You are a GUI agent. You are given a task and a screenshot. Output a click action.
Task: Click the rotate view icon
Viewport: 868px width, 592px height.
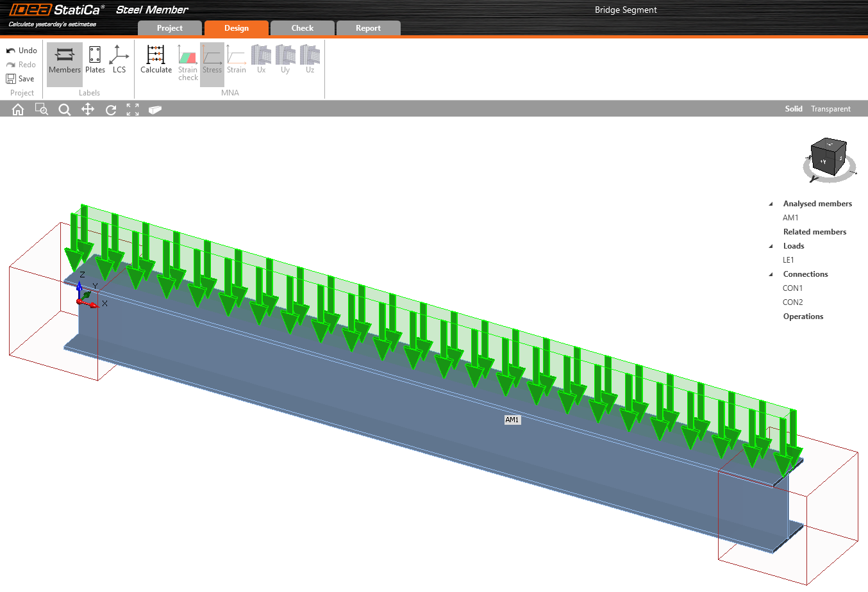(111, 110)
